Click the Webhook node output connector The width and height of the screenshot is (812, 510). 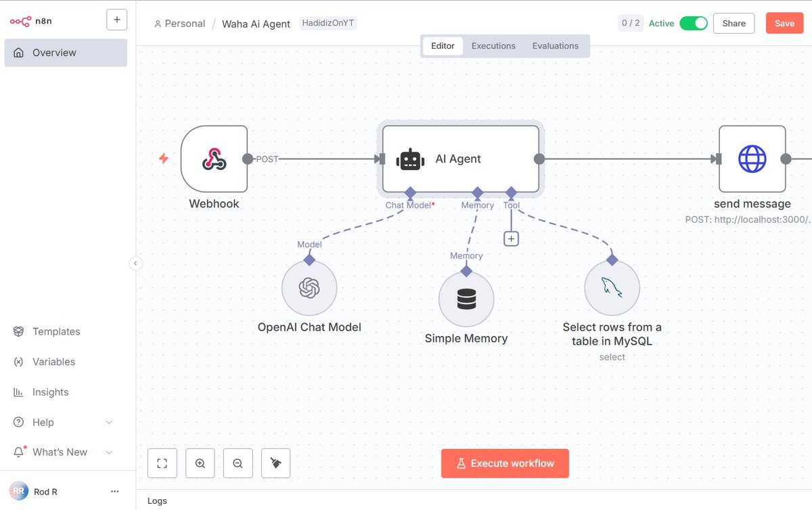click(248, 159)
